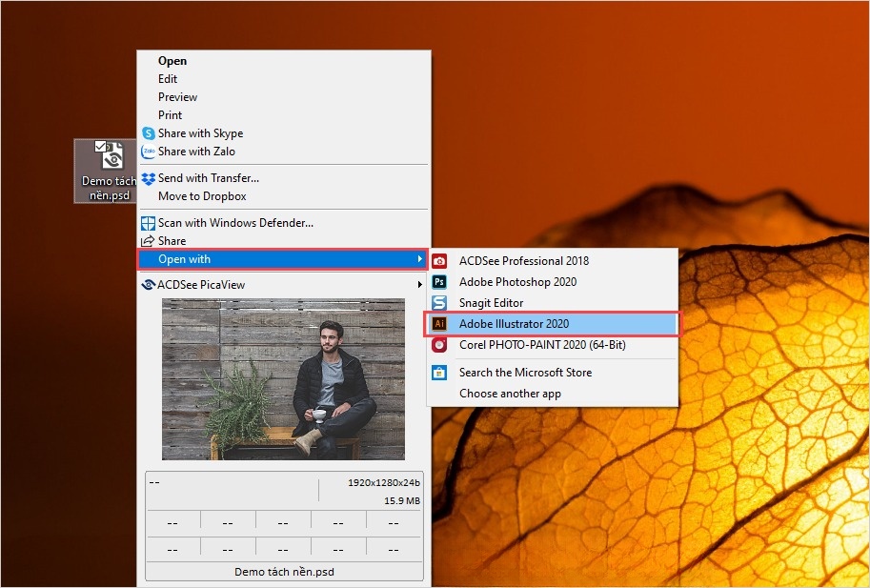This screenshot has height=588, width=870.
Task: Click the Windows Defender shield icon
Action: tap(149, 223)
